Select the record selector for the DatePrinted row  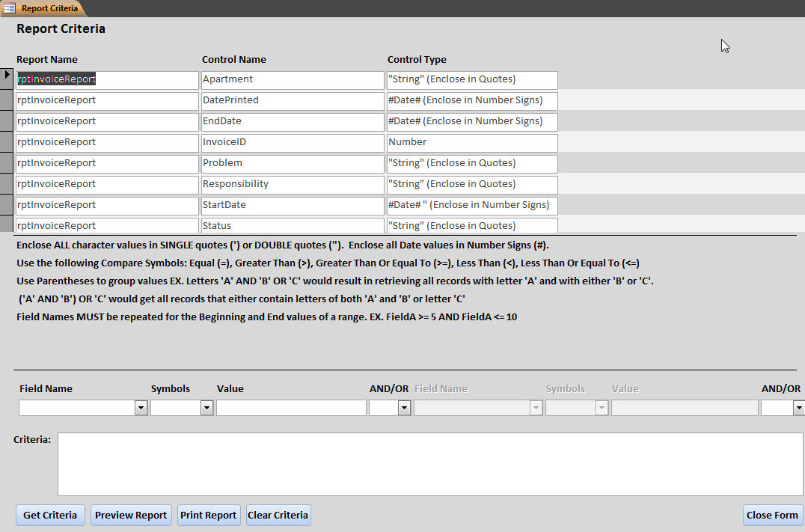coord(7,100)
